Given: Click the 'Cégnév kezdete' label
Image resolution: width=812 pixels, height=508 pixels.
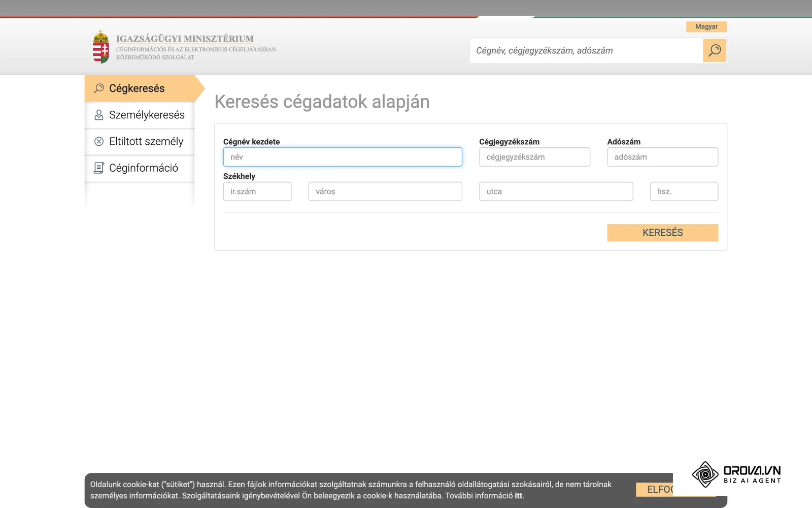Looking at the screenshot, I should pos(251,142).
